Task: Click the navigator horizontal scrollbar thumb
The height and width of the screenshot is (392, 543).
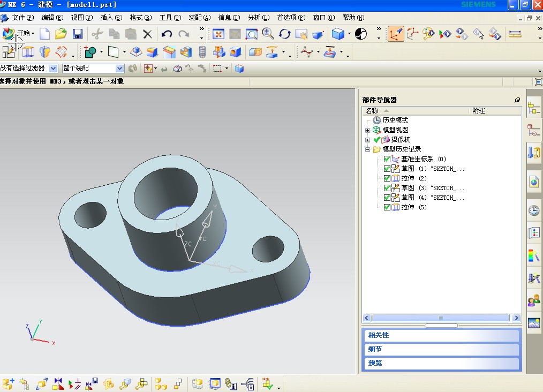Action: (441, 318)
